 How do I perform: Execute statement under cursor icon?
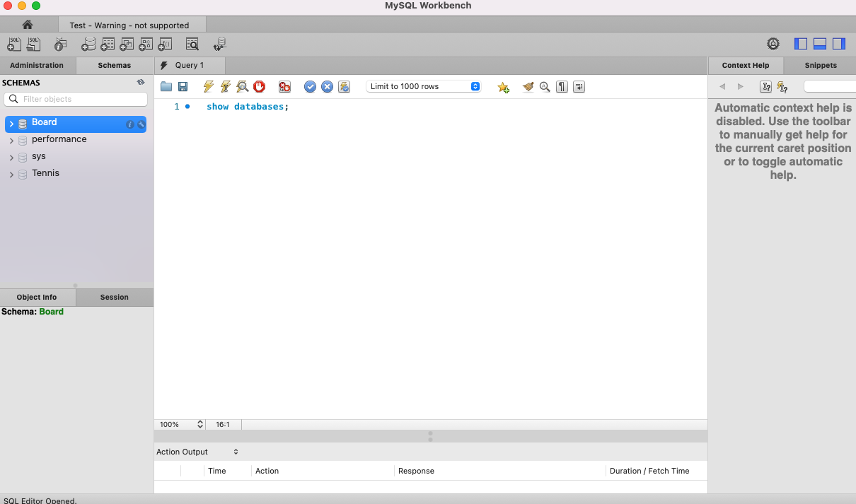(225, 87)
